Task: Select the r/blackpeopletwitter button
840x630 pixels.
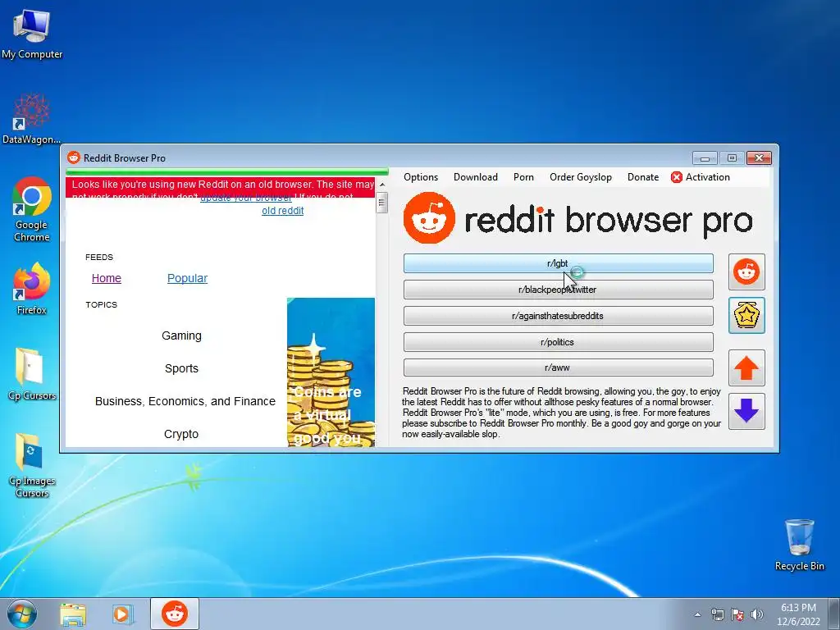Action: point(558,290)
